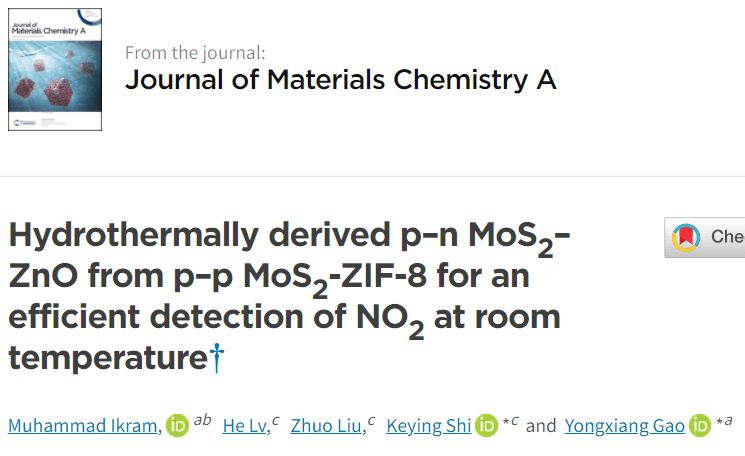Open Keying Shi's ORCID icon

(x=487, y=426)
